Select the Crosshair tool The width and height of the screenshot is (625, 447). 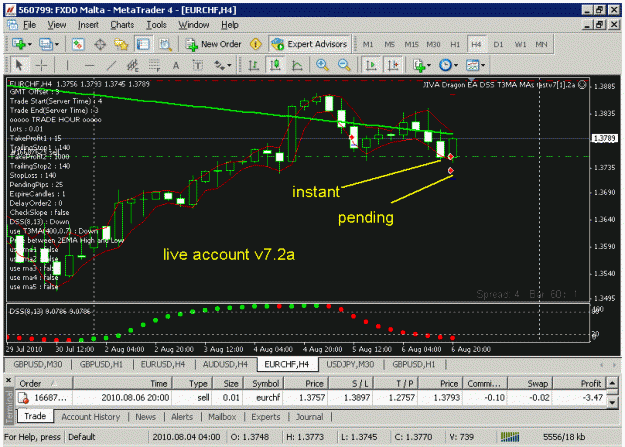tap(41, 65)
